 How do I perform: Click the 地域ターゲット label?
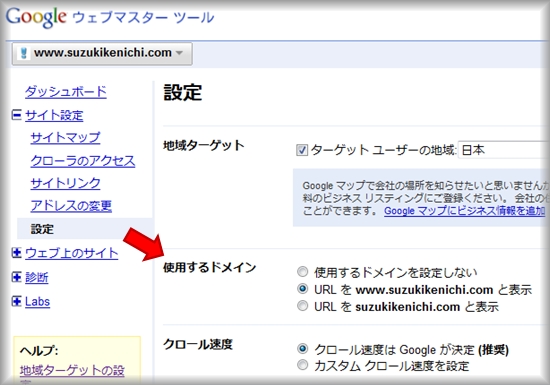coord(203,145)
